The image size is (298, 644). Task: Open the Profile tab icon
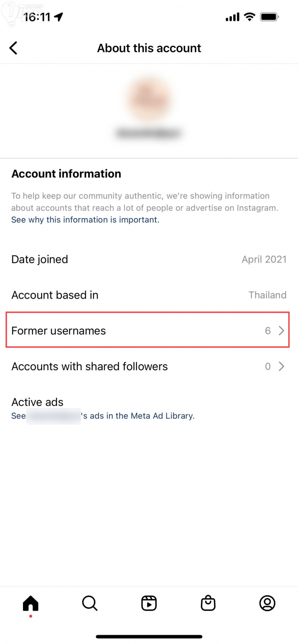[x=267, y=603]
